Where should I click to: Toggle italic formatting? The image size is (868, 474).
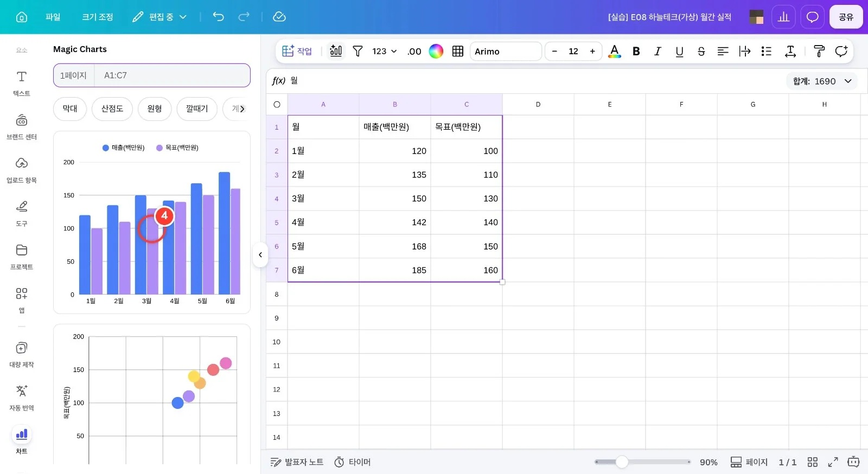(658, 51)
